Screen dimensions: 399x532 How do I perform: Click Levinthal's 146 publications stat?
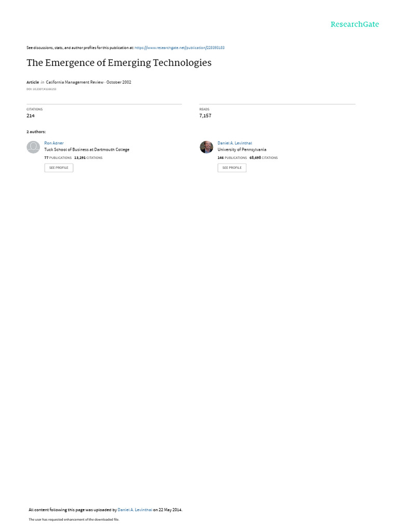tap(232, 158)
